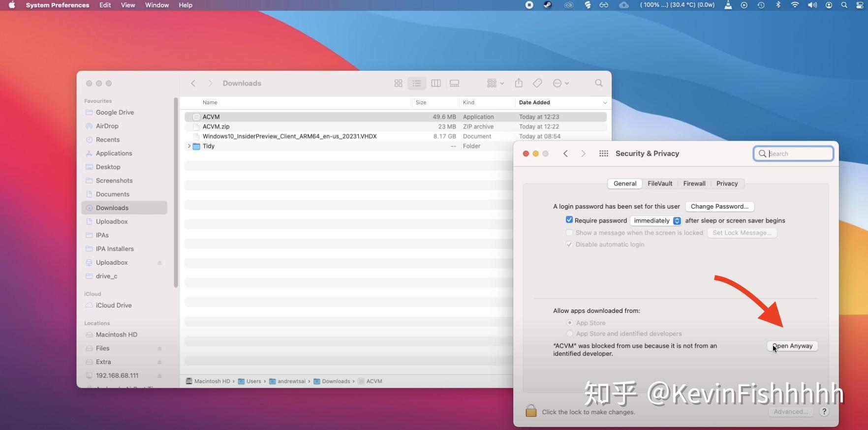The width and height of the screenshot is (868, 430).
Task: Click the Finder forward navigation arrow
Action: point(210,83)
